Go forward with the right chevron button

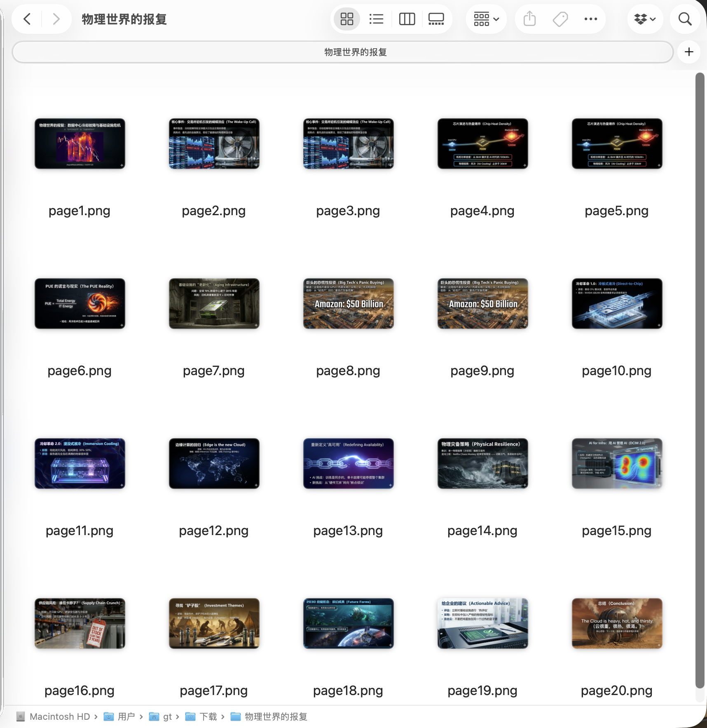(x=56, y=19)
